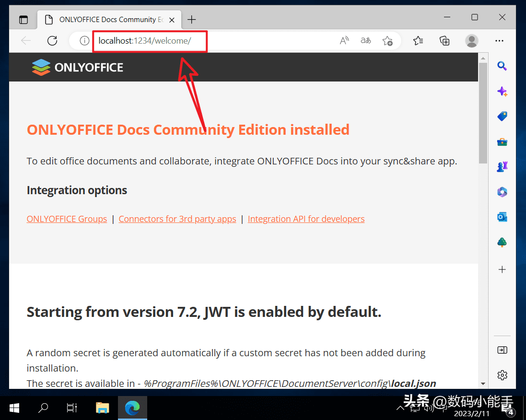Click the Read aloud icon in address bar

click(x=344, y=41)
